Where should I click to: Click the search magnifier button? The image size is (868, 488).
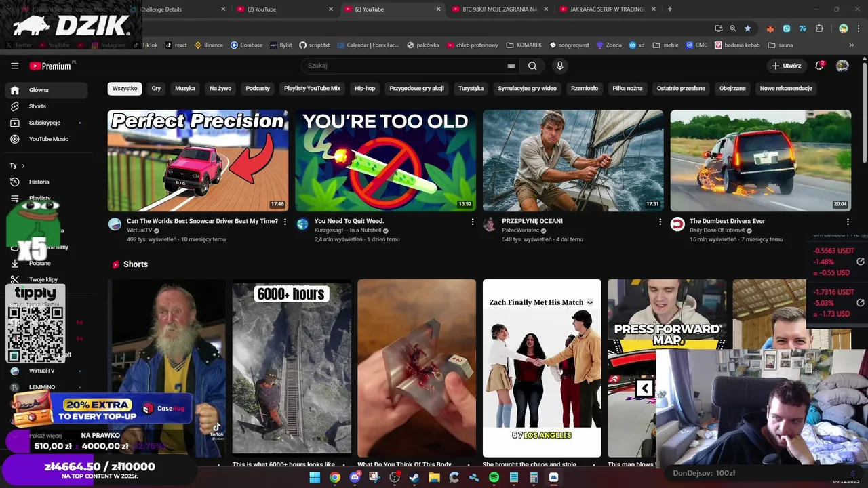532,66
